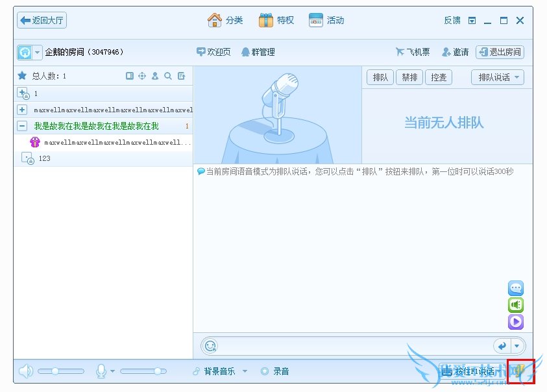Expand the 背景音乐 dropdown arrow

click(245, 371)
